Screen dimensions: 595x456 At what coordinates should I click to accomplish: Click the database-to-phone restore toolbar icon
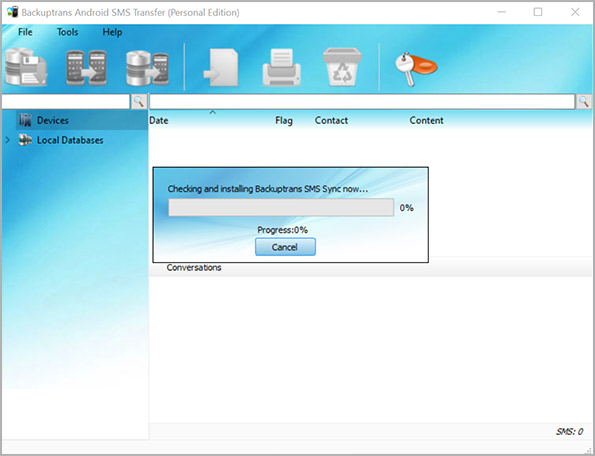(x=147, y=68)
